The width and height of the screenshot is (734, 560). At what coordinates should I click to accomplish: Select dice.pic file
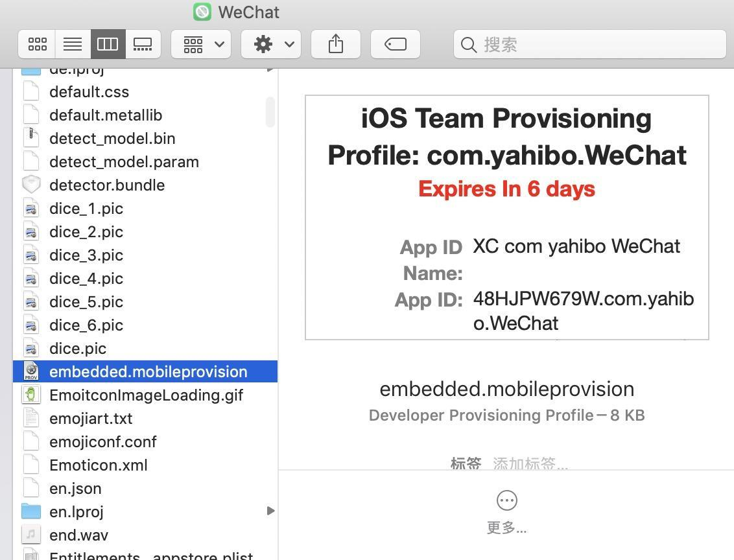tap(145, 349)
